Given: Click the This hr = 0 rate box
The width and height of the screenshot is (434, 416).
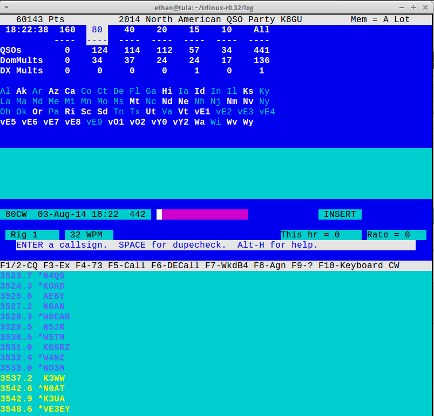Looking at the screenshot, I should (321, 235).
